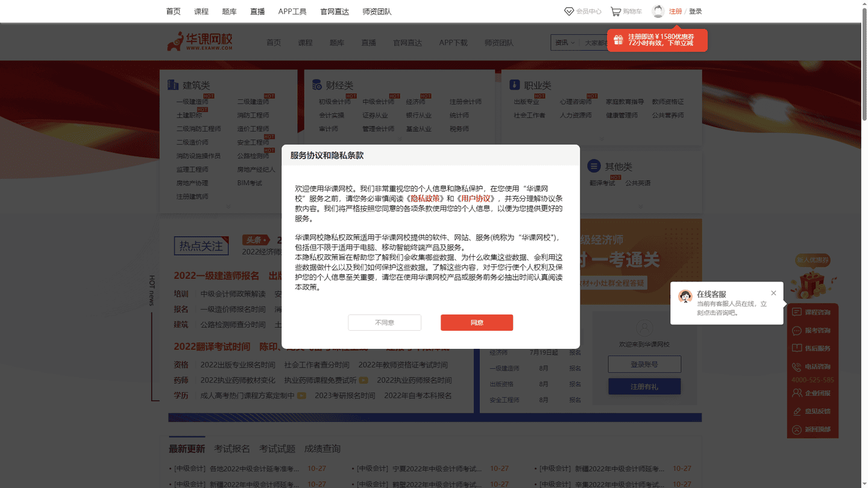Click APP下载 in header navigation

pos(453,43)
